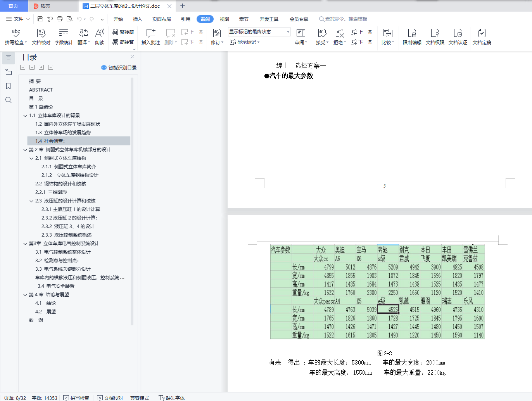
Task: Convert traditional to simplified (繁转简)
Action: (123, 32)
